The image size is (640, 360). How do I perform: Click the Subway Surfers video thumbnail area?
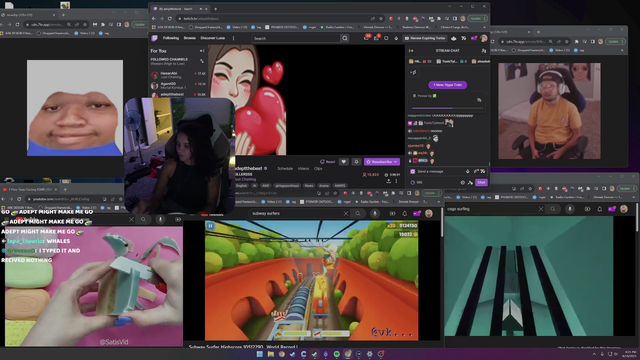pos(311,280)
